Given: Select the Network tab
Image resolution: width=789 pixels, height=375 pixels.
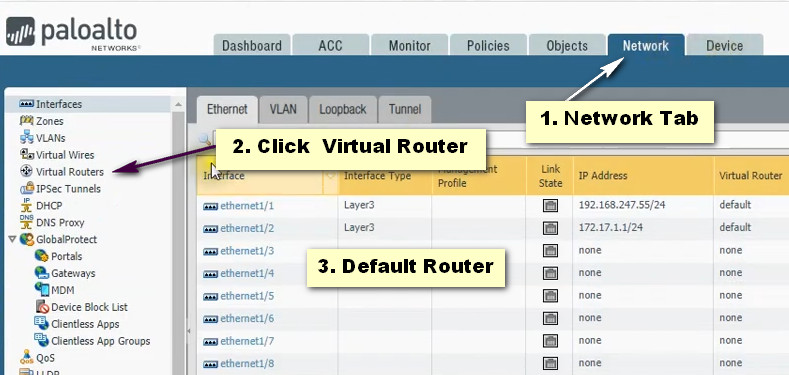Looking at the screenshot, I should point(646,45).
